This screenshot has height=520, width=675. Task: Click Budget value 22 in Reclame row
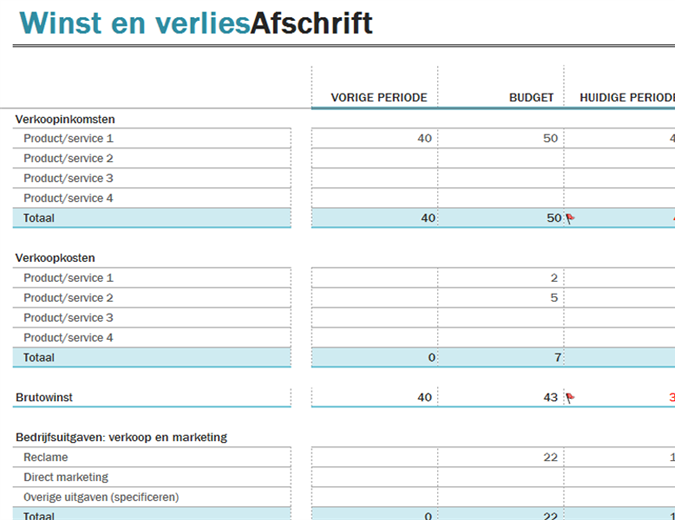pos(551,457)
